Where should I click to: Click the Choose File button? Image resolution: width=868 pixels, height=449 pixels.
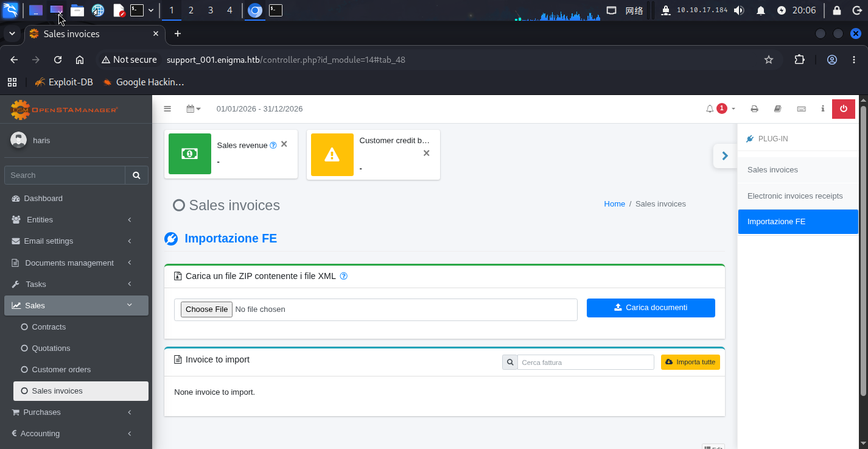206,309
